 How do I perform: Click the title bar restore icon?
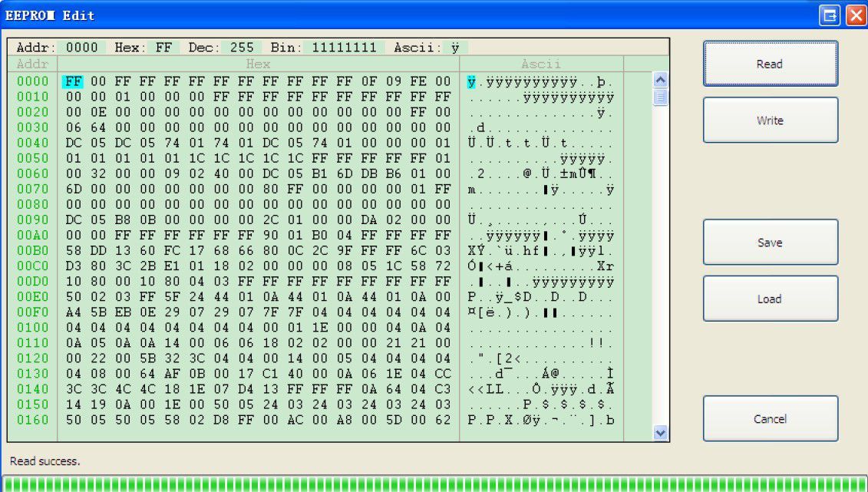(830, 15)
